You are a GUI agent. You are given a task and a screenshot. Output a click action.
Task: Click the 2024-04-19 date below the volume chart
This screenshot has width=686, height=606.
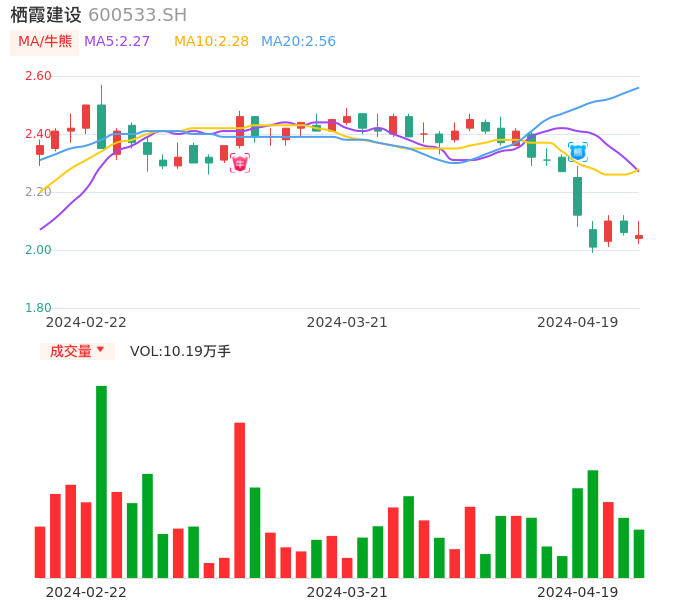(x=578, y=592)
